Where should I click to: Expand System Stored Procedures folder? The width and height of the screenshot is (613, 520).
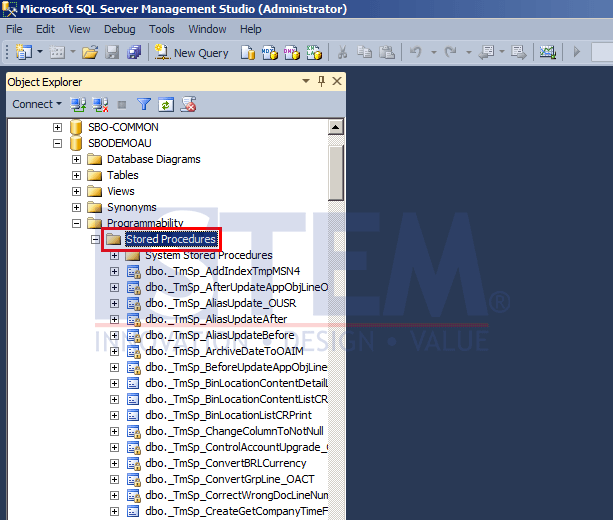pyautogui.click(x=115, y=256)
